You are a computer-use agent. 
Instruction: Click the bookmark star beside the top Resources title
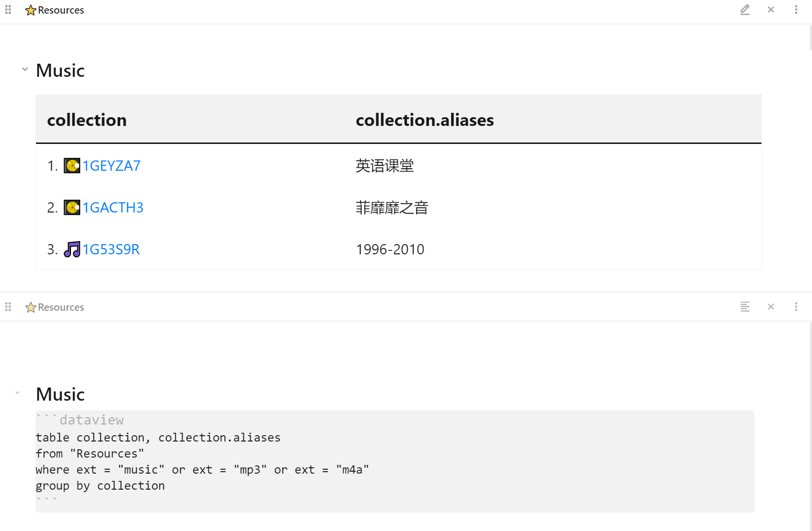[31, 9]
